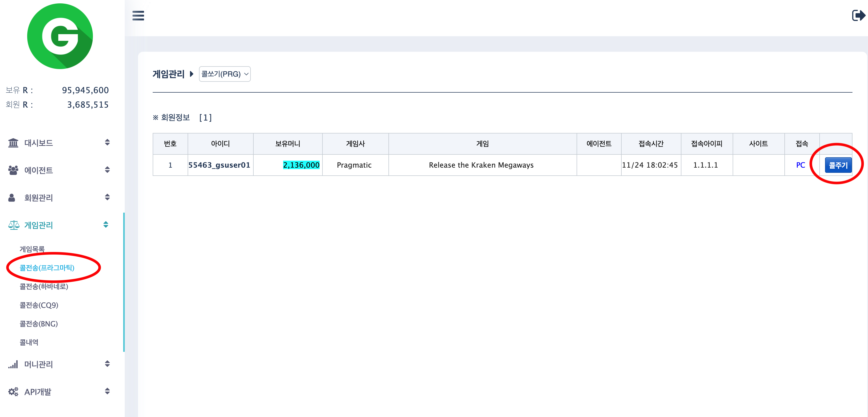Click the bank icon beside 대시보드
868x417 pixels.
point(13,143)
